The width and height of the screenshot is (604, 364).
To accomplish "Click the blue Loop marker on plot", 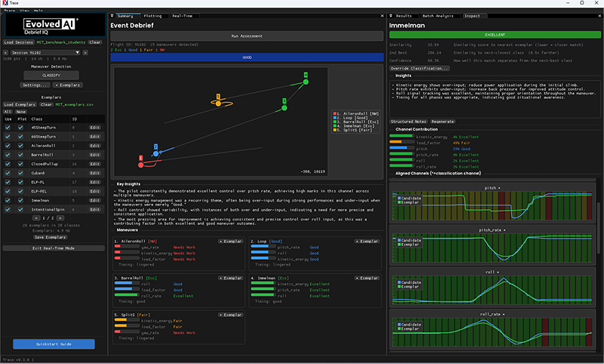I will pos(156,153).
